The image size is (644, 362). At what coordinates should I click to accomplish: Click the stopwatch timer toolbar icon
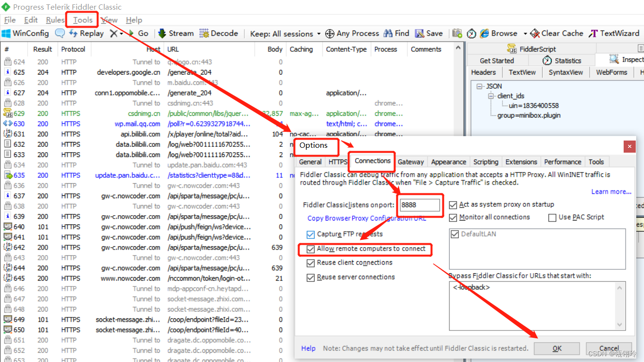[471, 33]
